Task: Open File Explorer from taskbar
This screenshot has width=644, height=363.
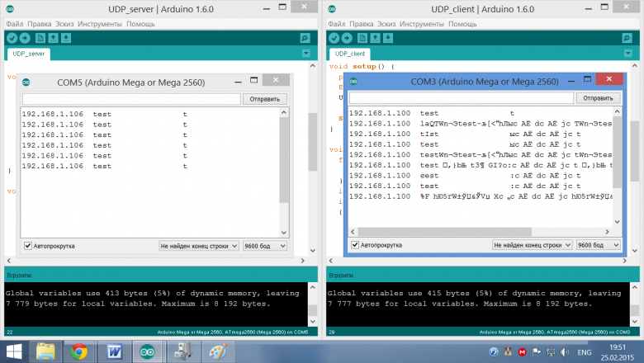Action: [x=45, y=352]
